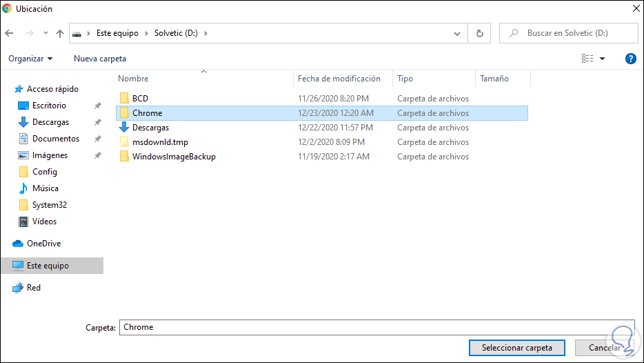This screenshot has width=644, height=363.
Task: Expand the view options dropdown arrow
Action: (603, 59)
